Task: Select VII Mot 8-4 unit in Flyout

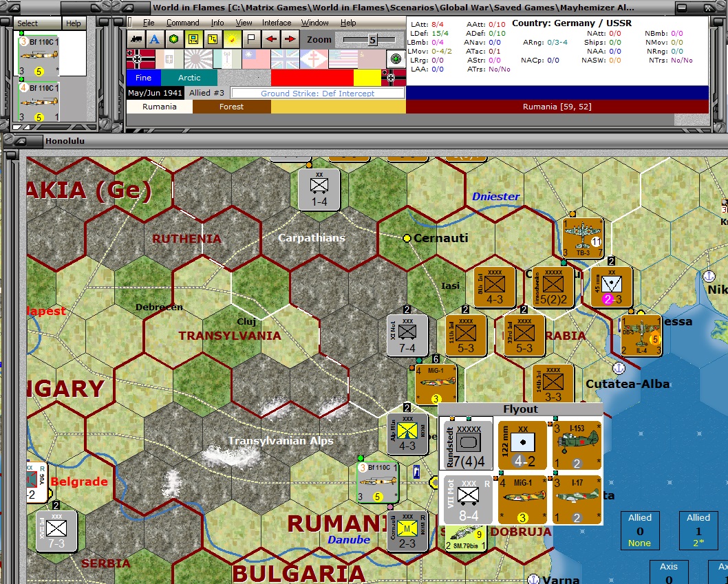Action: 467,500
